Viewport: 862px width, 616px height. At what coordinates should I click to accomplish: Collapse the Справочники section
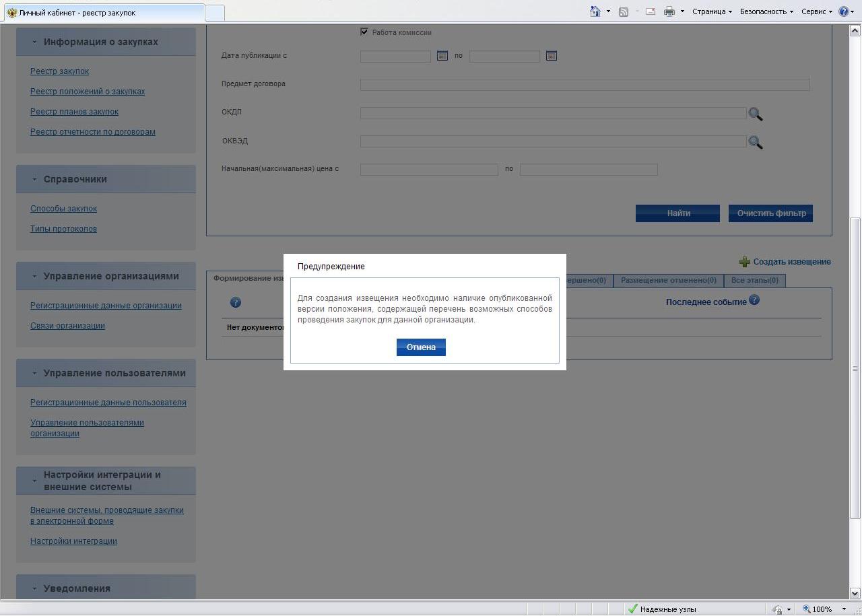pyautogui.click(x=34, y=179)
